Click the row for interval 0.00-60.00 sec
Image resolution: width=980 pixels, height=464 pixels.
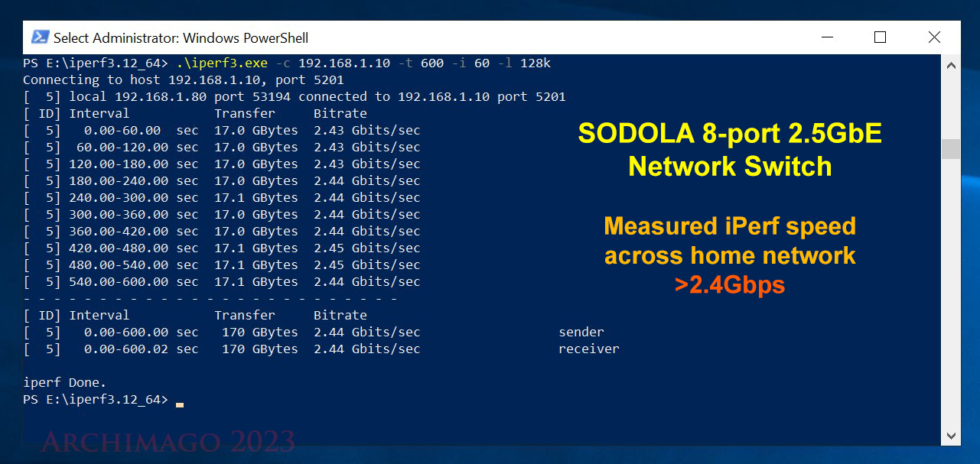pyautogui.click(x=222, y=130)
